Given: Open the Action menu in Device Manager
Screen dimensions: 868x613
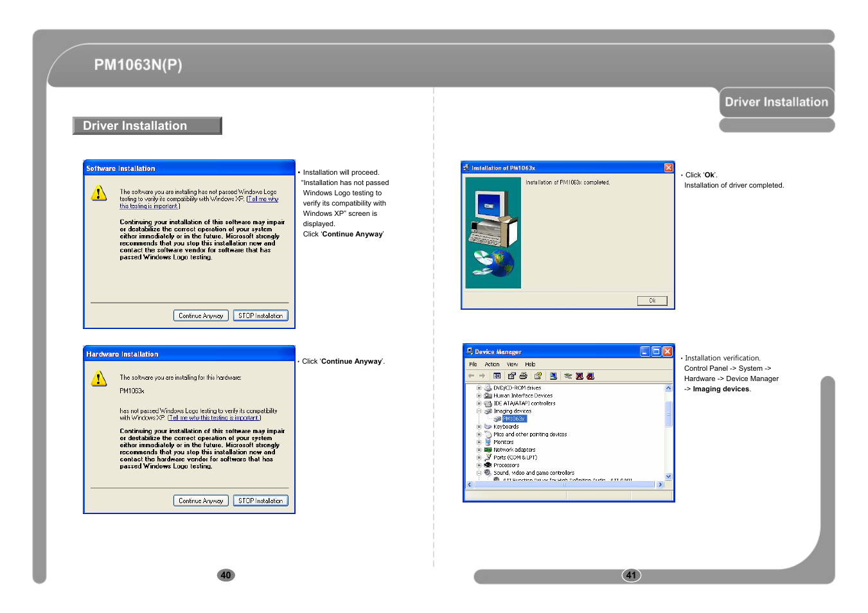Looking at the screenshot, I should 492,364.
